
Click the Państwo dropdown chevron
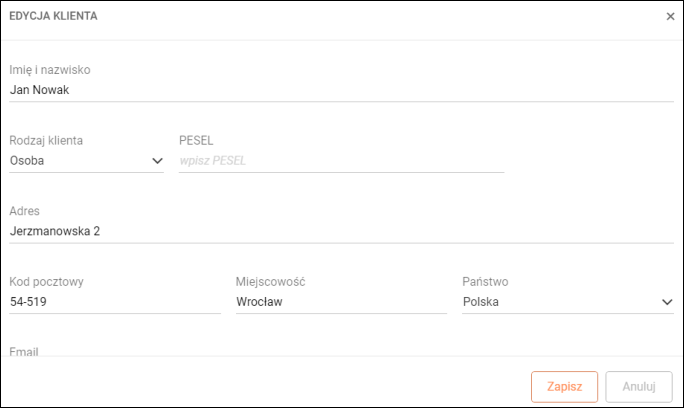pyautogui.click(x=667, y=301)
